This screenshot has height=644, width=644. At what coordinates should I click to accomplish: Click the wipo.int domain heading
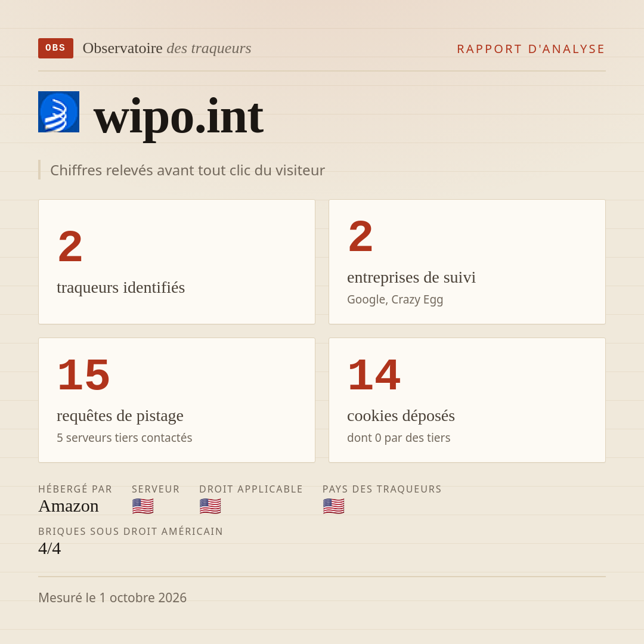(178, 118)
